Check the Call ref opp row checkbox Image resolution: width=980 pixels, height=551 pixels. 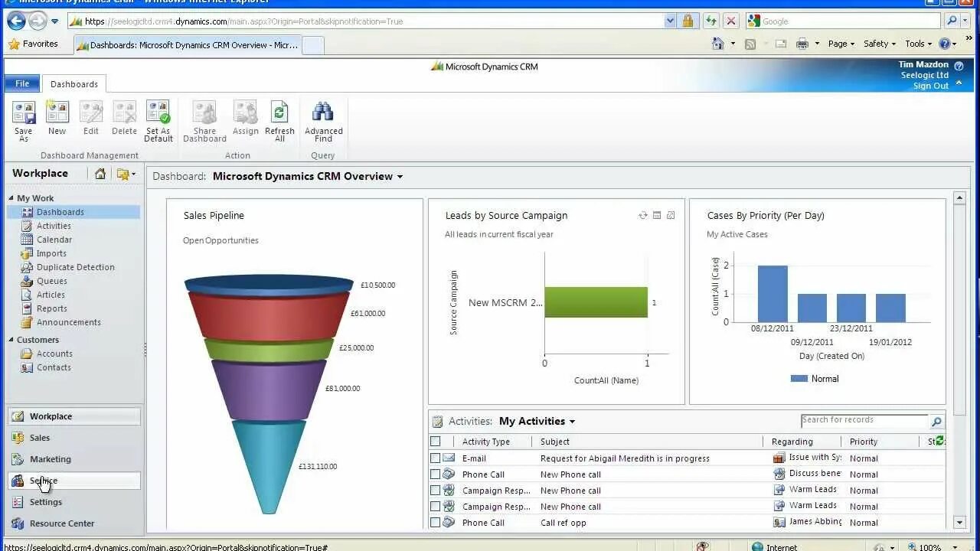click(x=436, y=523)
